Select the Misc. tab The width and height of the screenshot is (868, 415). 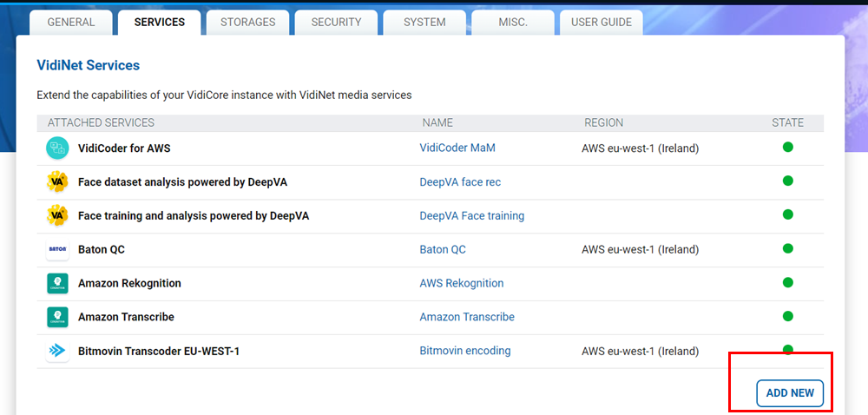[x=512, y=23]
